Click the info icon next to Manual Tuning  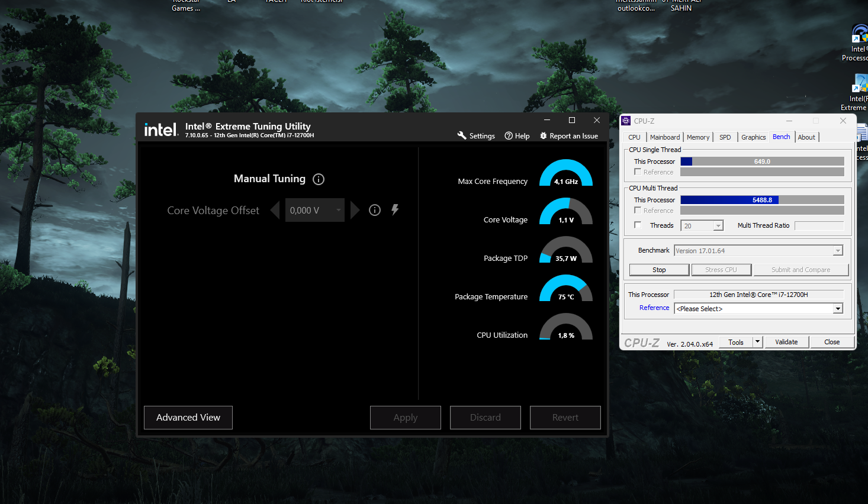tap(319, 179)
